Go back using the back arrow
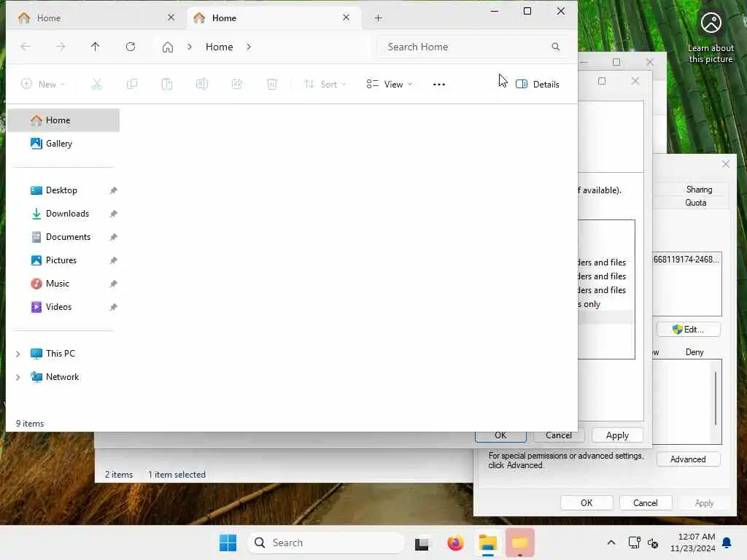Viewport: 747px width, 560px height. [x=26, y=46]
